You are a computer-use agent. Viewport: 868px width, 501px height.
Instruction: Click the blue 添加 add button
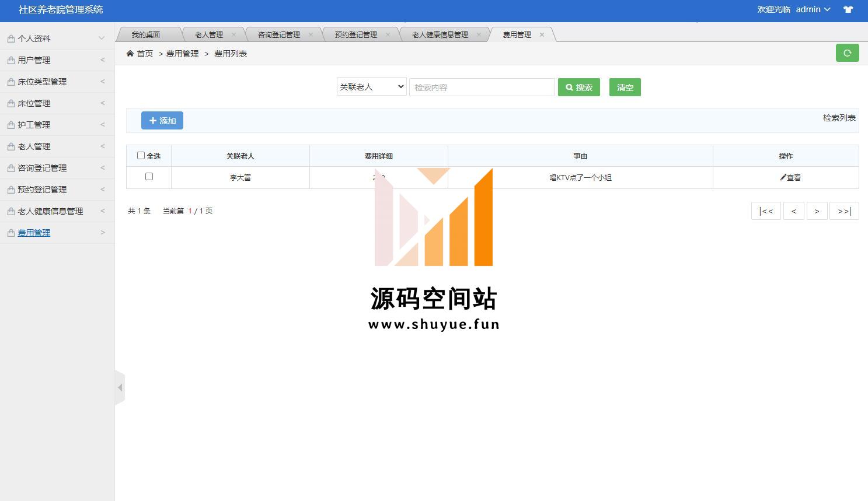click(x=162, y=120)
